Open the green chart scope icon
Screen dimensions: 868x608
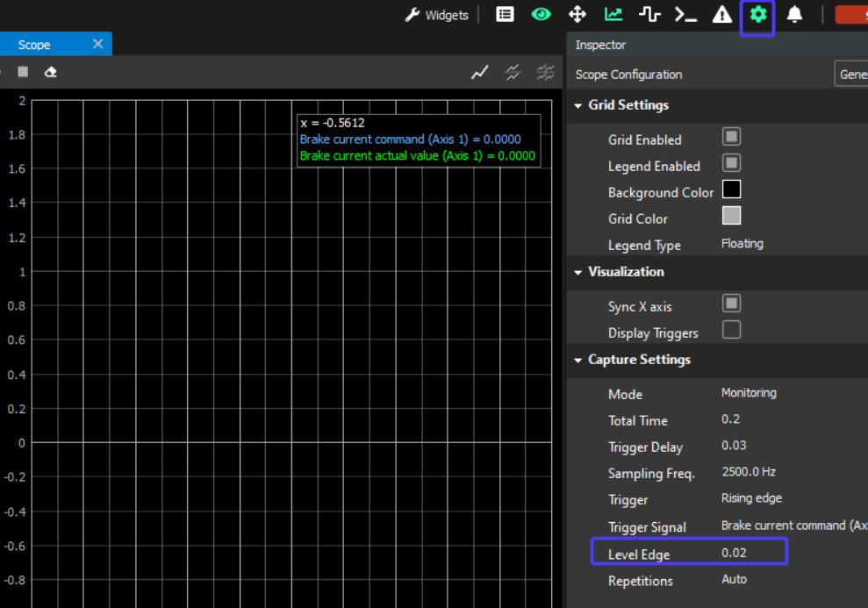[613, 14]
